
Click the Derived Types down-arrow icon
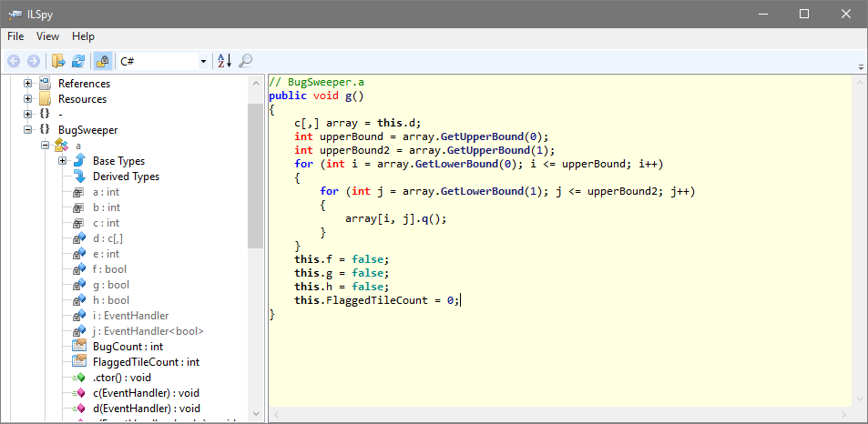pyautogui.click(x=79, y=177)
